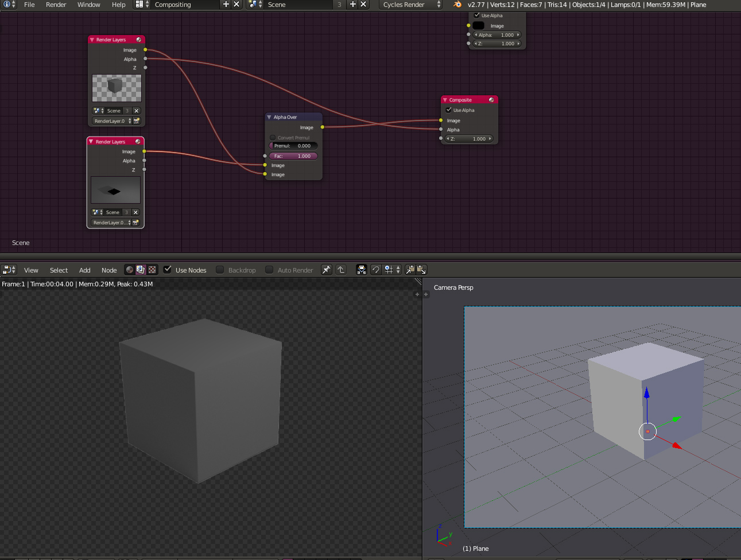Click the red X-axis manipulator arrow
The width and height of the screenshot is (741, 560).
[x=677, y=445]
